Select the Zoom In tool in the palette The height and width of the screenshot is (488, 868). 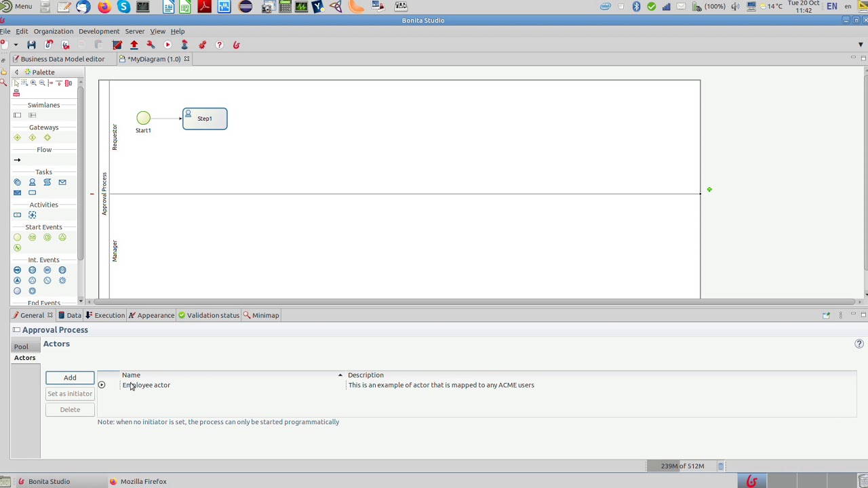33,83
